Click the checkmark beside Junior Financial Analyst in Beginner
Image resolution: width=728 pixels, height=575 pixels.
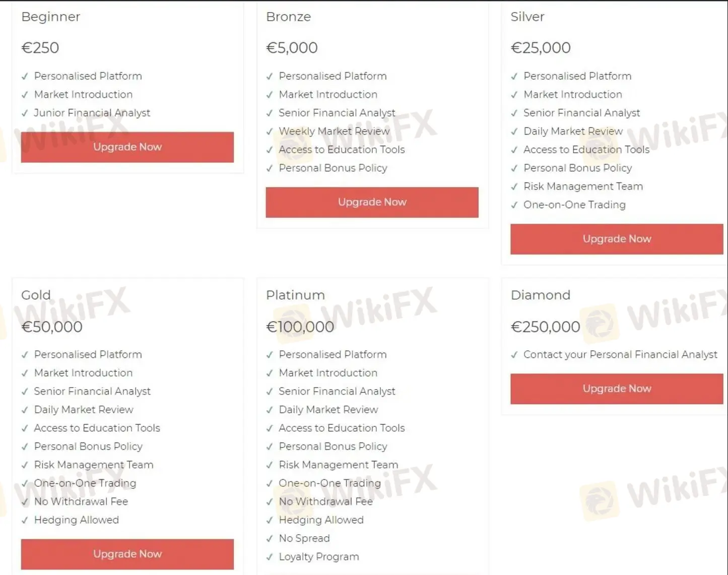pyautogui.click(x=25, y=113)
